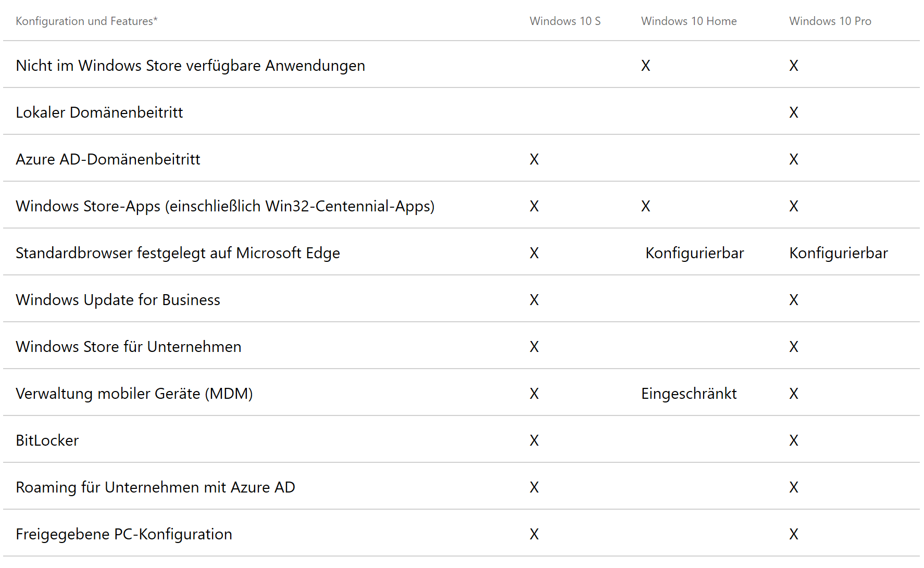The height and width of the screenshot is (568, 924).
Task: Select "Standardbrowser festgelegt auf Microsoft Edge" text
Action: (x=178, y=253)
